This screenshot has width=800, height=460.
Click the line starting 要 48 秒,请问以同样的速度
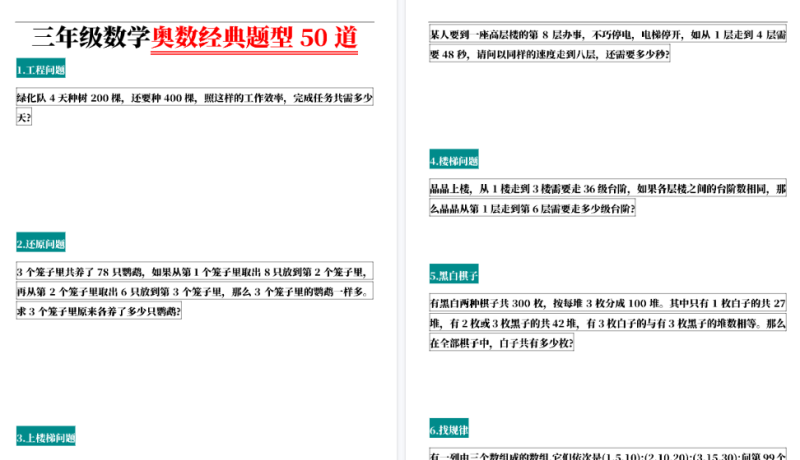[549, 54]
